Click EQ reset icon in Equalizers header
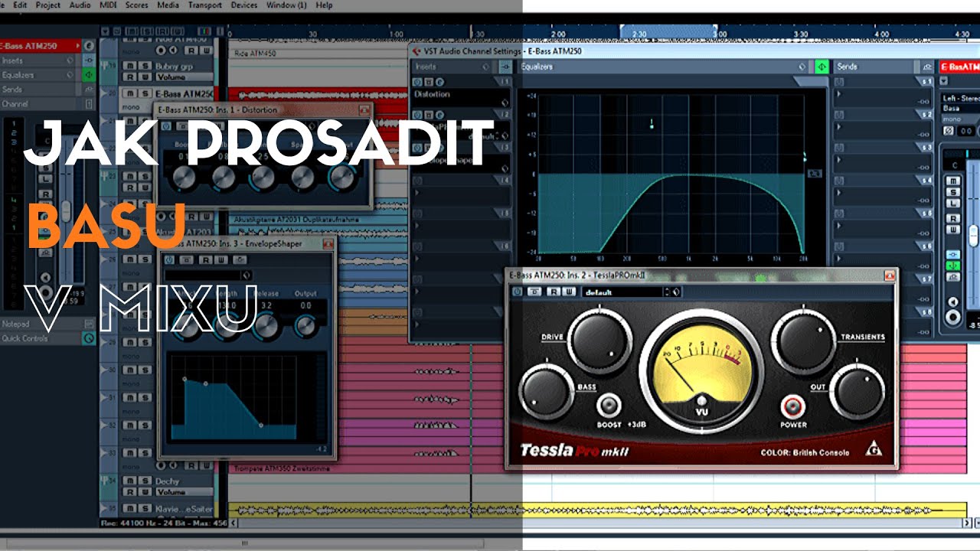 pos(802,67)
